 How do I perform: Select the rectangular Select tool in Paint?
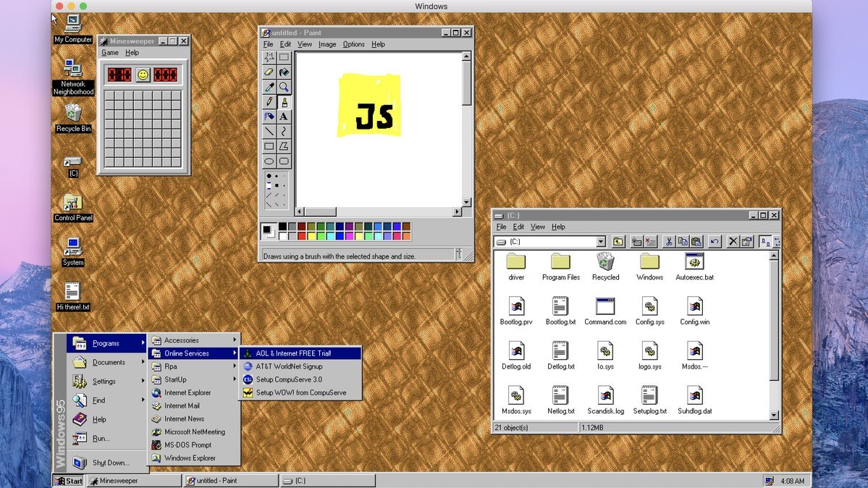[284, 57]
